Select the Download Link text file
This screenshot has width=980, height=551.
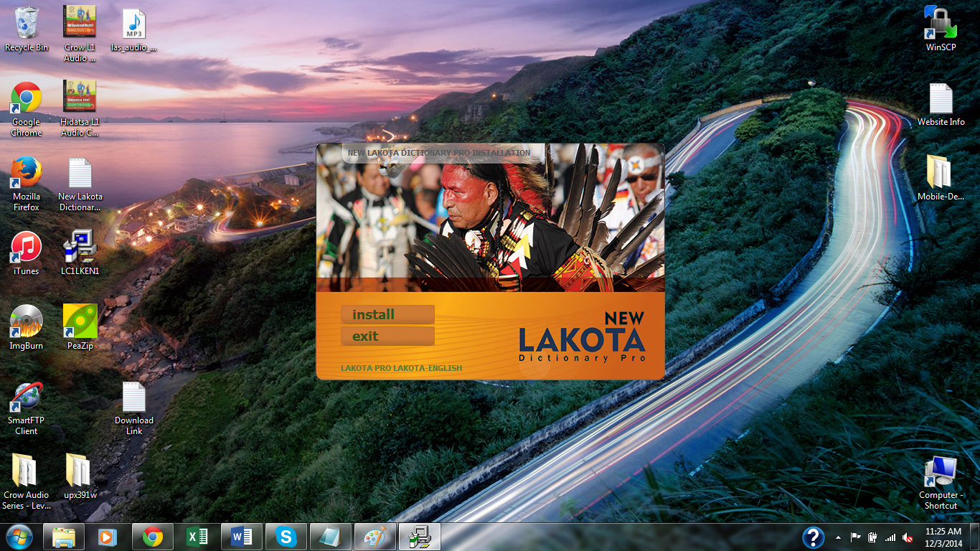point(134,408)
